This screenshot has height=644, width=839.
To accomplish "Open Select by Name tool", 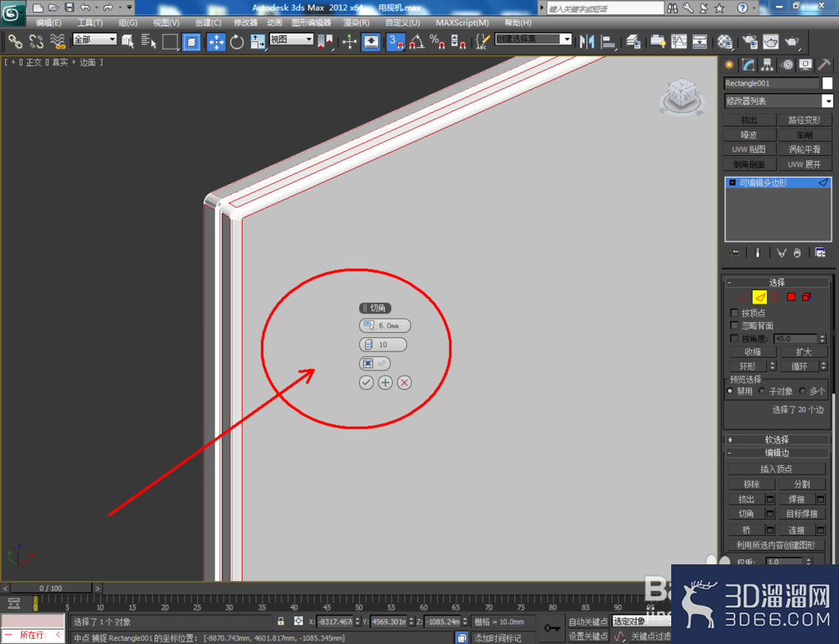I will 149,41.
